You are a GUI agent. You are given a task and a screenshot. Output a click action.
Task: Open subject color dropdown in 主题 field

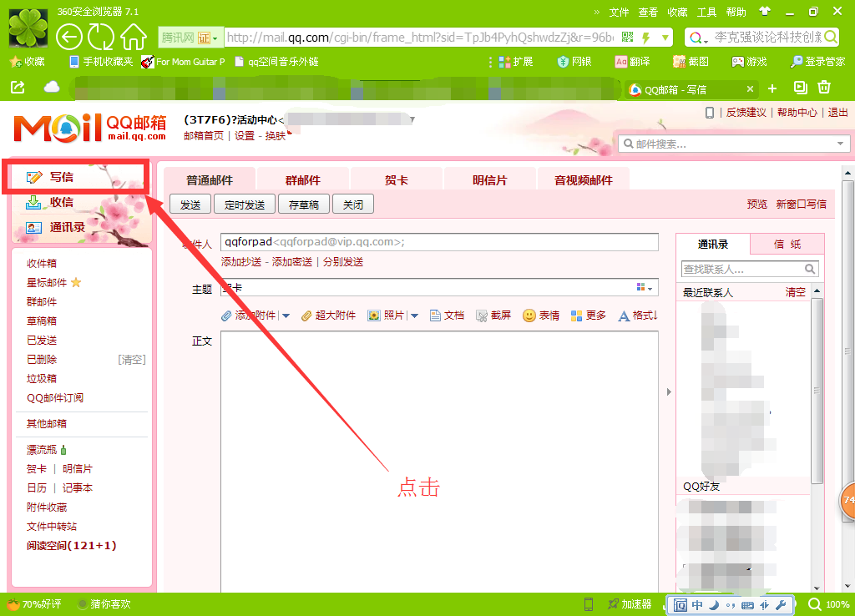(x=645, y=287)
